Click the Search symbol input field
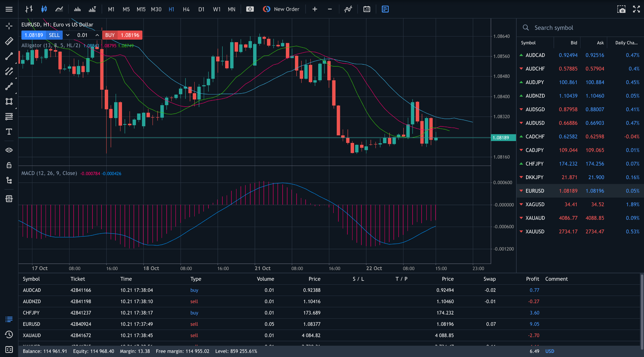 coord(566,28)
